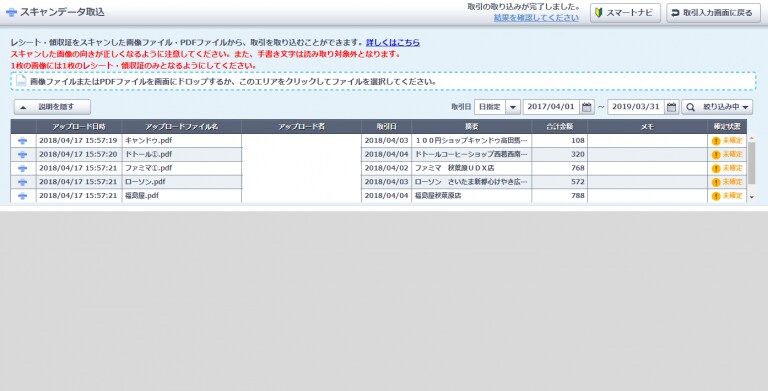Sort by アップロード者 column header
The height and width of the screenshot is (391, 768).
click(301, 126)
